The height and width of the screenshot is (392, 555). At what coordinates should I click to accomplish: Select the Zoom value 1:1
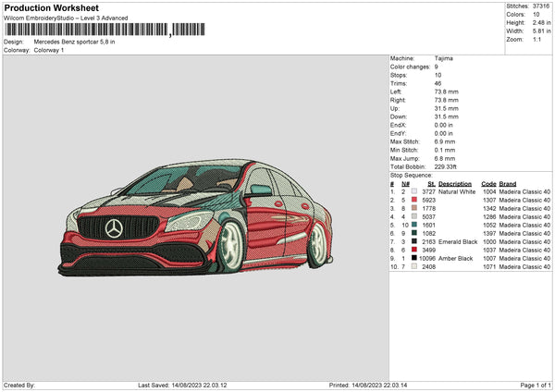tap(536, 39)
